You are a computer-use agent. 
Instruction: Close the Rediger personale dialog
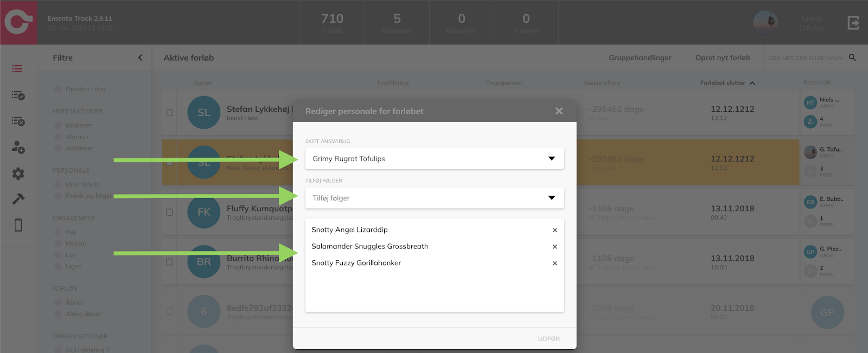pyautogui.click(x=559, y=111)
